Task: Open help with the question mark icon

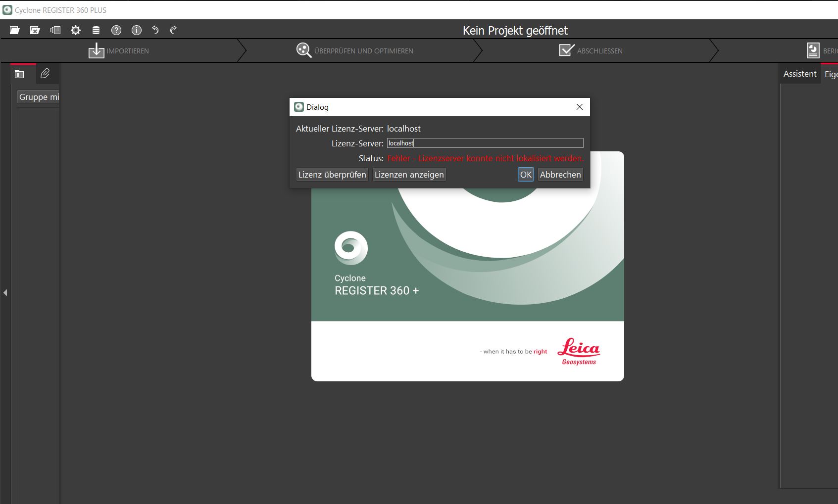Action: 116,30
